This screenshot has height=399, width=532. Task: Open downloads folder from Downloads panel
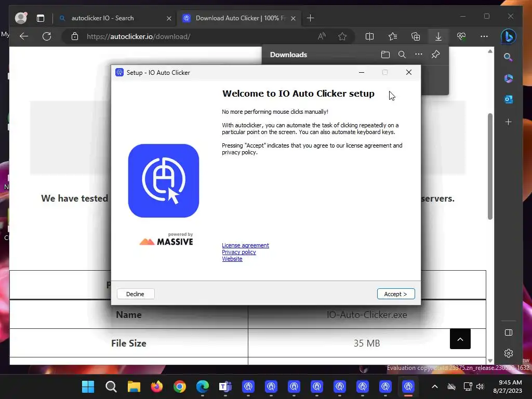[385, 55]
